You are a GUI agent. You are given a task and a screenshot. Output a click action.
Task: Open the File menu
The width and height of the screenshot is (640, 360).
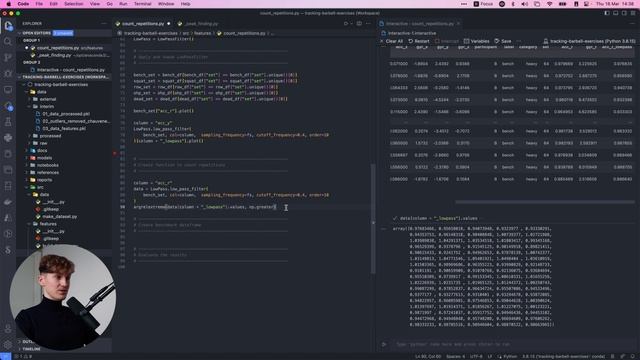(39, 4)
